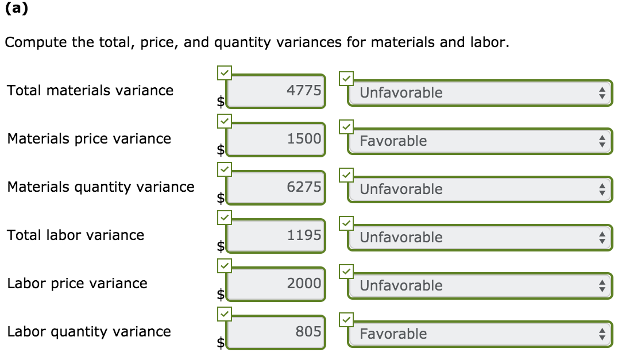Select the input field showing 4775
The height and width of the screenshot is (364, 641).
coord(276,92)
